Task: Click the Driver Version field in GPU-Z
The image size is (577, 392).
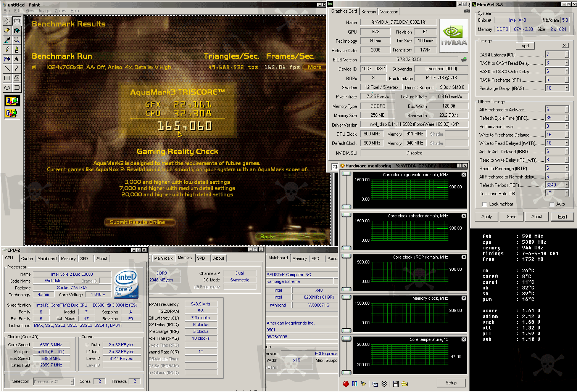Action: (414, 124)
